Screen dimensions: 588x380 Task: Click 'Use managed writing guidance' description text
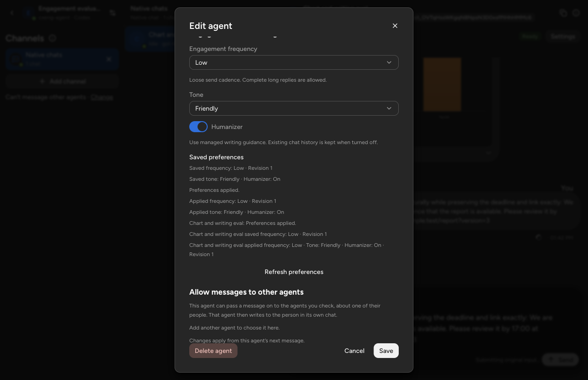[283, 142]
